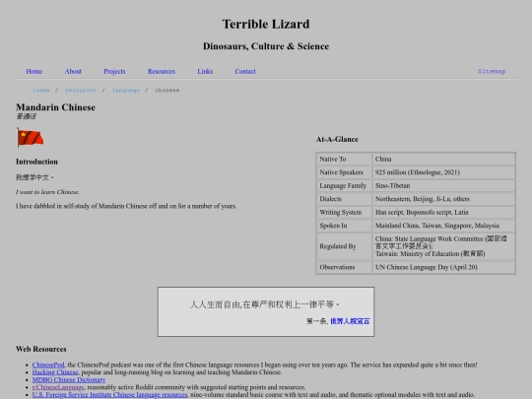Screen dimensions: 532x399
Task: Open the Home navigation link
Action: pyautogui.click(x=33, y=71)
